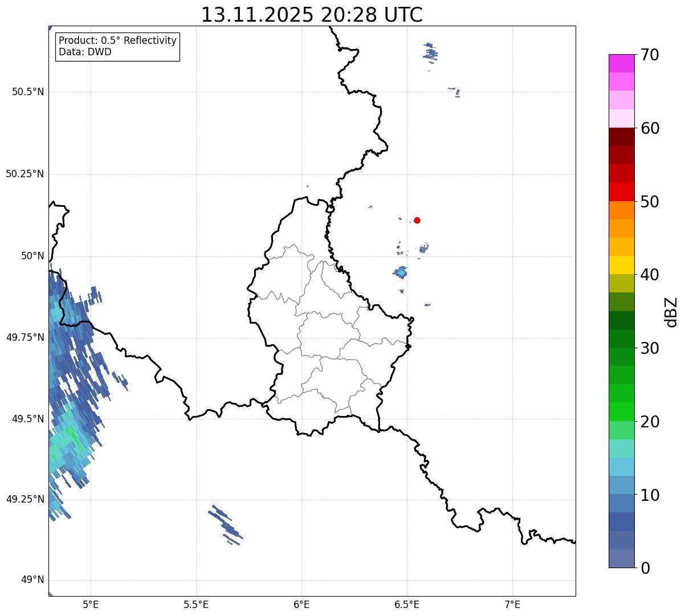Click the magenta top colorbar swatch
Screen dimensions: 685x616
click(x=621, y=63)
